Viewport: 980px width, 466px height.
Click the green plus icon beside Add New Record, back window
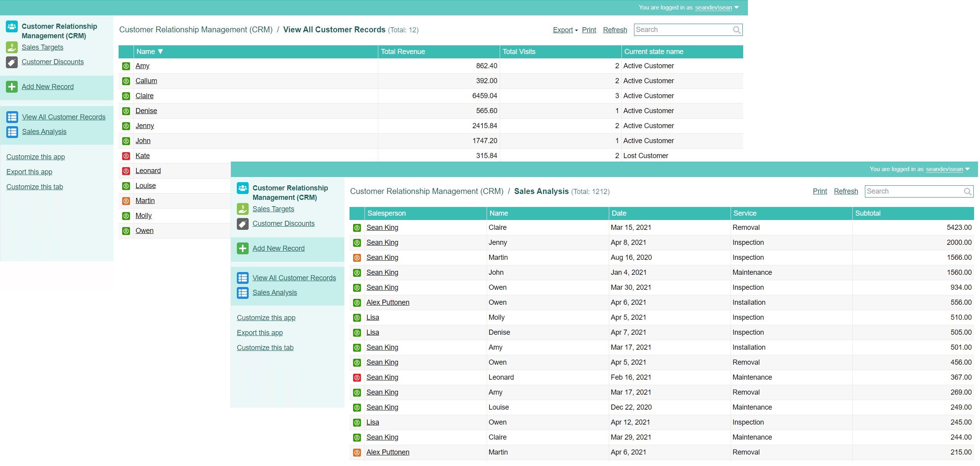click(12, 87)
